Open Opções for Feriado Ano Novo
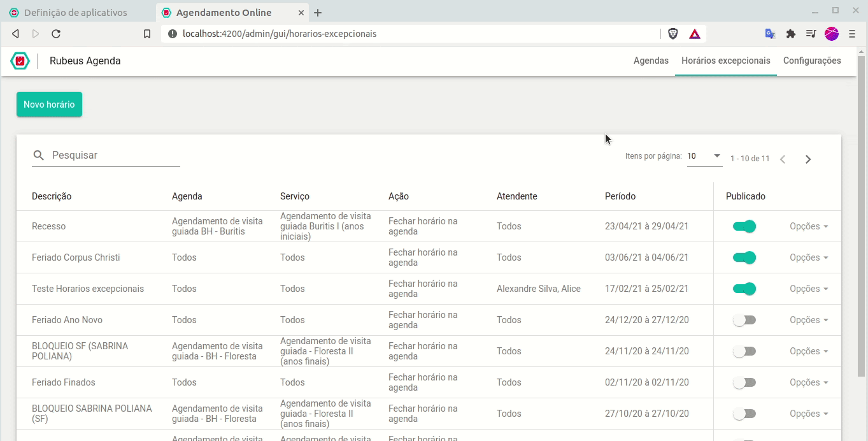Image resolution: width=868 pixels, height=441 pixels. (x=809, y=320)
